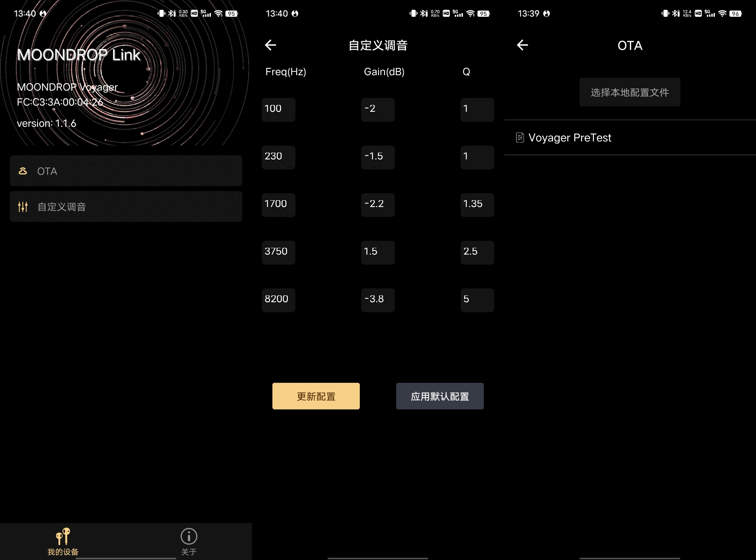Edit the 8200 Hz frequency field

279,300
